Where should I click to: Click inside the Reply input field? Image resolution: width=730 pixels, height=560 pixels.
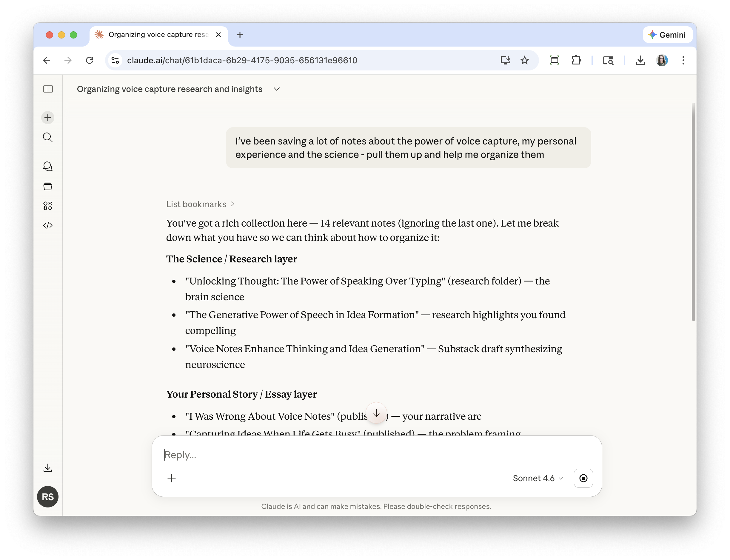click(300, 454)
